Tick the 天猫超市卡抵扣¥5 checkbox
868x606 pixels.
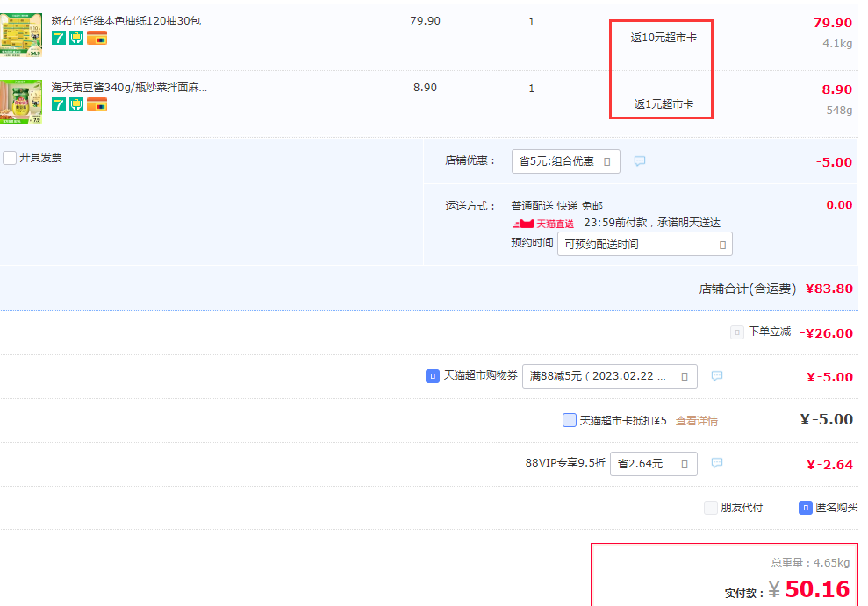pyautogui.click(x=569, y=420)
